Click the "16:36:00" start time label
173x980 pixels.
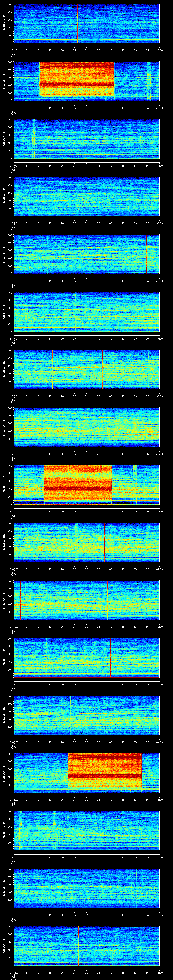[x=14, y=339]
